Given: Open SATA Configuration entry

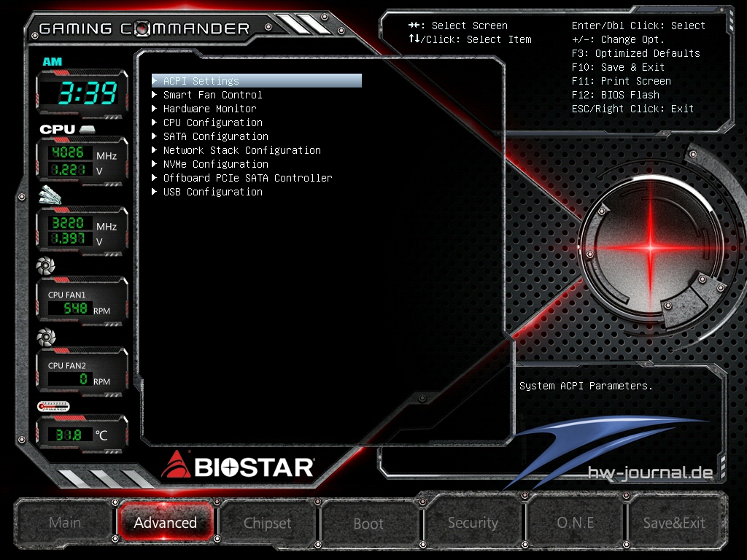Looking at the screenshot, I should click(x=216, y=136).
